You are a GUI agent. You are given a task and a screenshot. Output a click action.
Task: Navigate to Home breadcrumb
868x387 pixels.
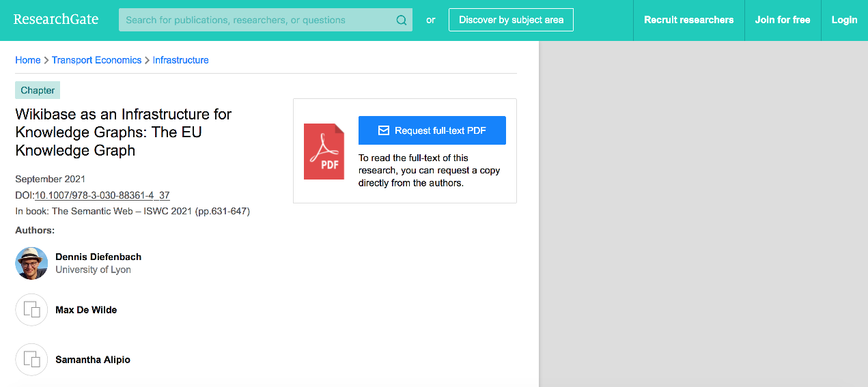(x=28, y=60)
